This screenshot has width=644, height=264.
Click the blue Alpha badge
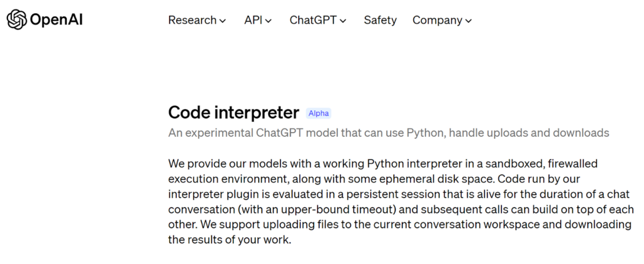click(319, 113)
